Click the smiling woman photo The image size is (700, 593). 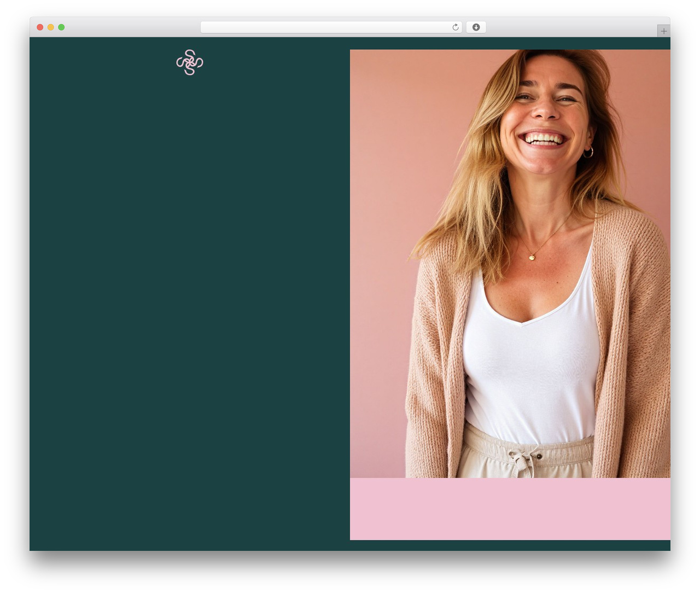[x=510, y=264]
